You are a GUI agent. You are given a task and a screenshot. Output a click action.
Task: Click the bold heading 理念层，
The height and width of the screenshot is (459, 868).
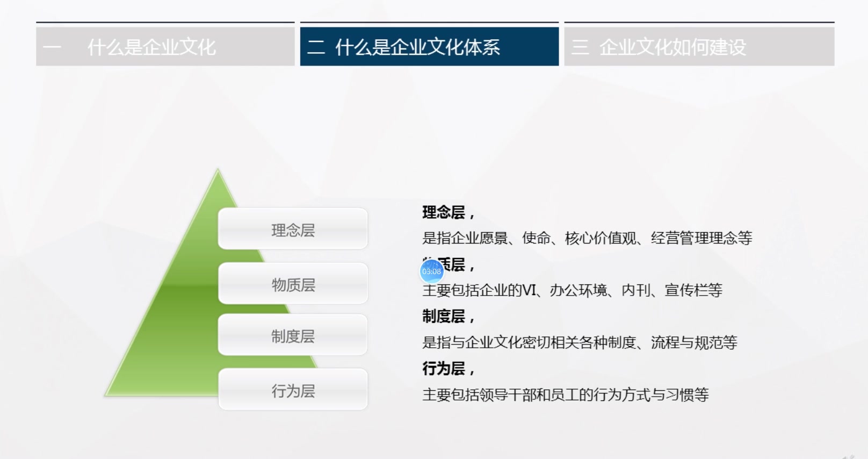tap(448, 212)
